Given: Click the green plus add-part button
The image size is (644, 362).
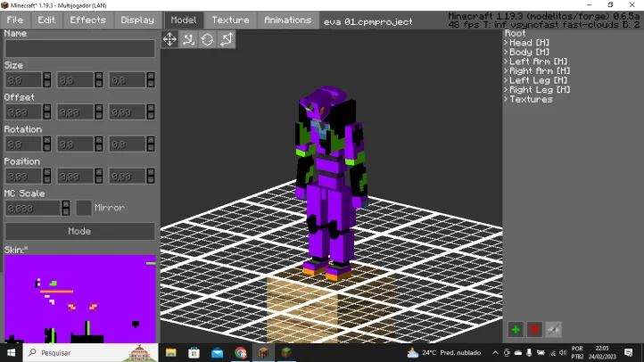Looking at the screenshot, I should click(516, 329).
